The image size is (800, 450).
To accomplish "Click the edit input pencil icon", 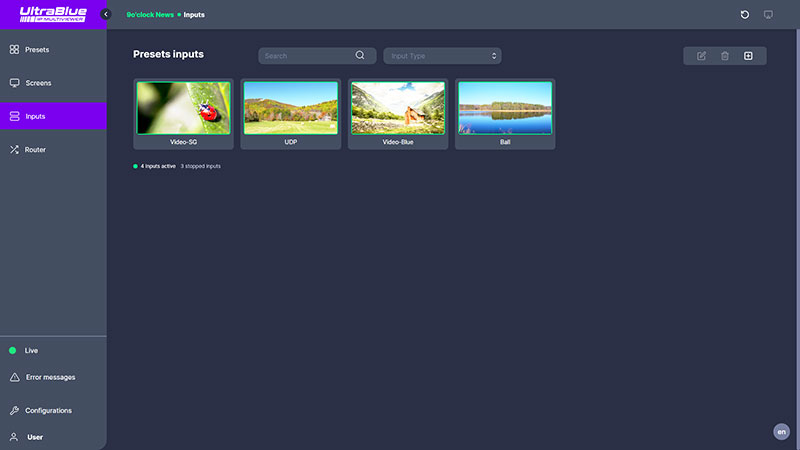I will 701,56.
